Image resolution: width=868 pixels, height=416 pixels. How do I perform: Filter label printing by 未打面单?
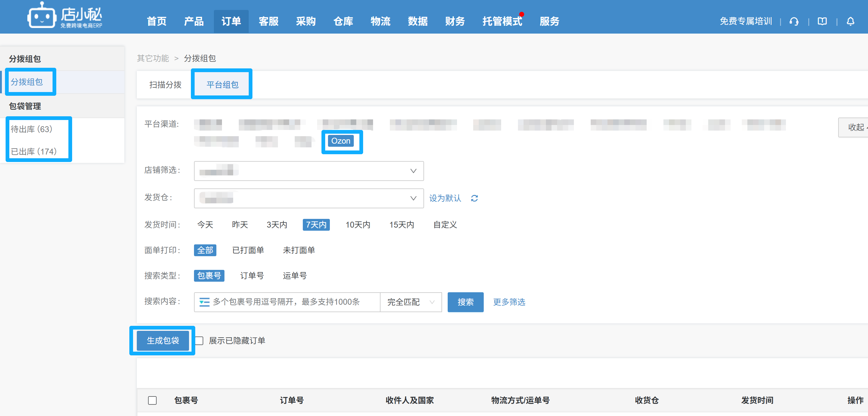[299, 251]
